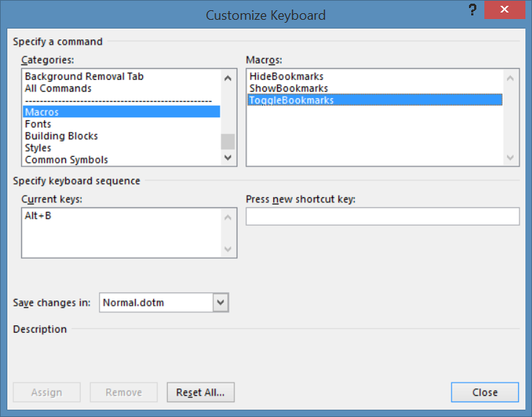The width and height of the screenshot is (532, 417).
Task: Click the Reset All button
Action: (200, 392)
